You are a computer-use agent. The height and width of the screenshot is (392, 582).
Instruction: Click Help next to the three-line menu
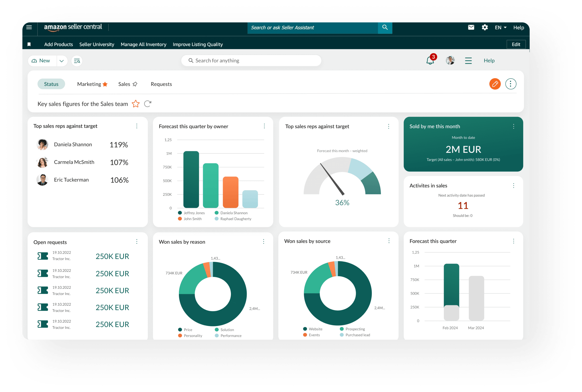click(x=489, y=60)
